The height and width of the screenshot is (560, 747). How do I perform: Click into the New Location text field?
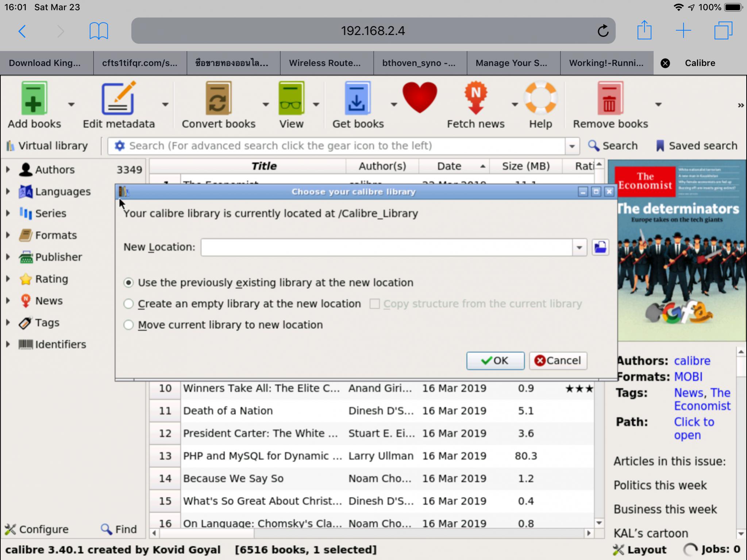click(386, 247)
